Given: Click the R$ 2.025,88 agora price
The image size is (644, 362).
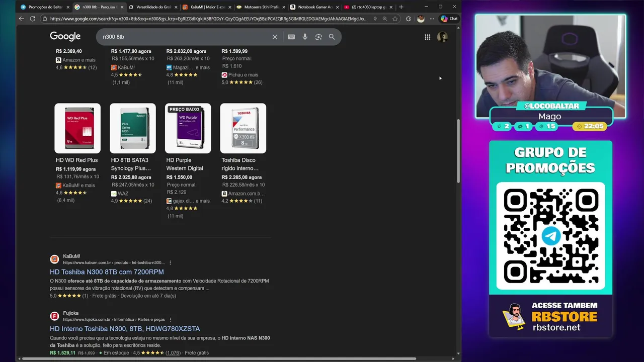Looking at the screenshot, I should click(x=131, y=177).
